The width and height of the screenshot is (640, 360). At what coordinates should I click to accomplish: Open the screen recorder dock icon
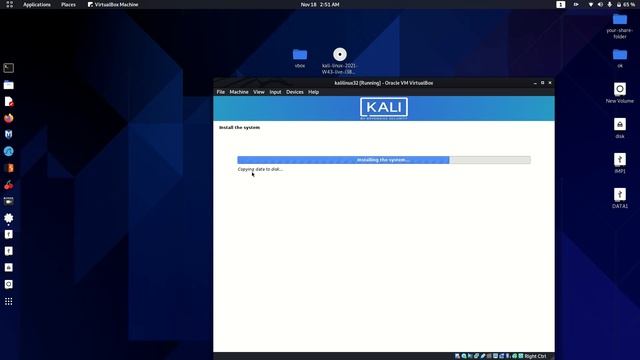9,201
